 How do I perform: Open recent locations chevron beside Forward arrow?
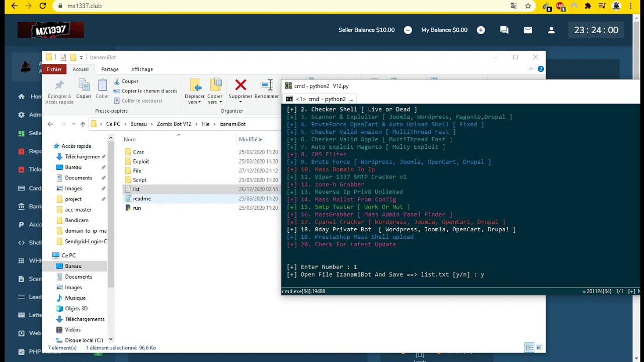73,124
